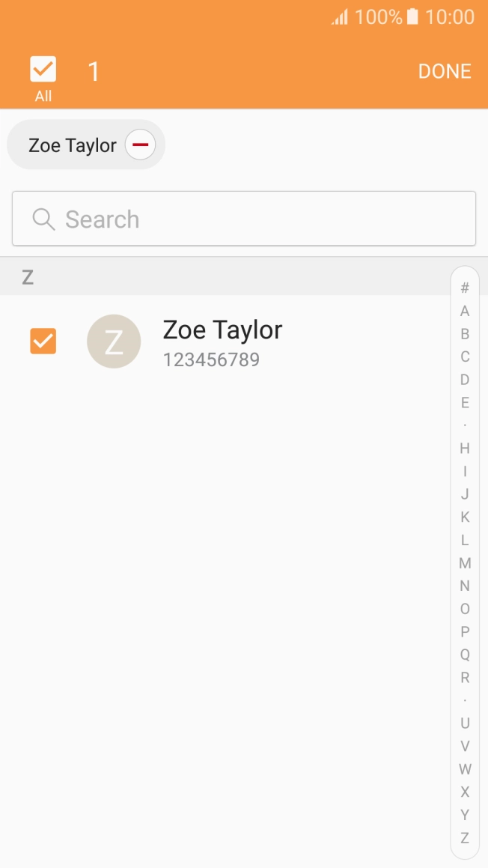This screenshot has width=488, height=868.
Task: Jump to letter U in index
Action: click(465, 723)
